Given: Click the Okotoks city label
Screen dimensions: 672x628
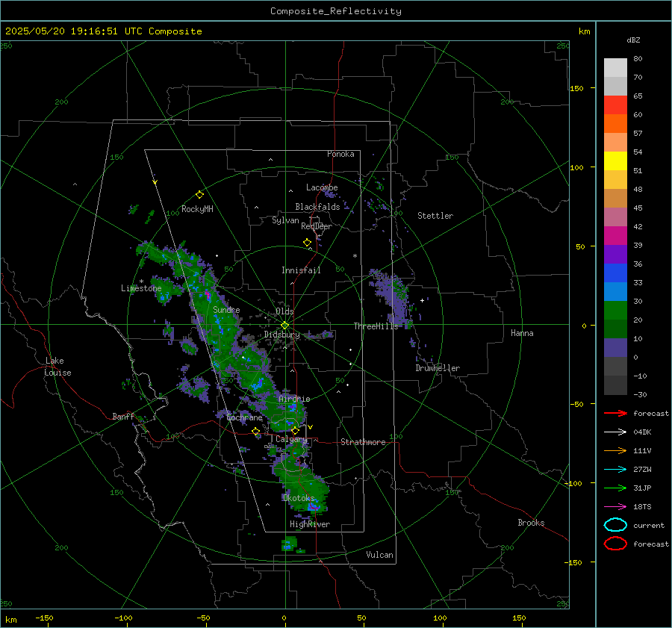Looking at the screenshot, I should [298, 498].
